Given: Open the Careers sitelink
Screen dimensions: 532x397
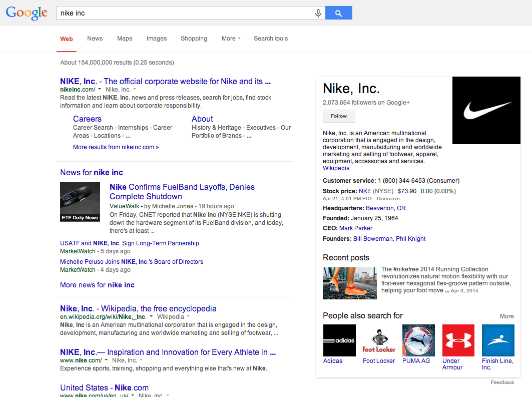Looking at the screenshot, I should click(87, 119).
